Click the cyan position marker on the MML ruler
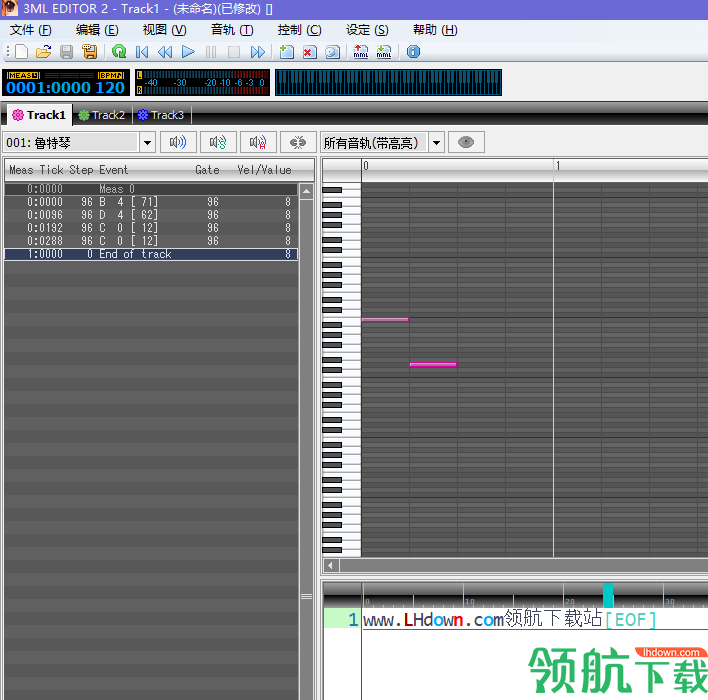This screenshot has width=708, height=700. (608, 595)
